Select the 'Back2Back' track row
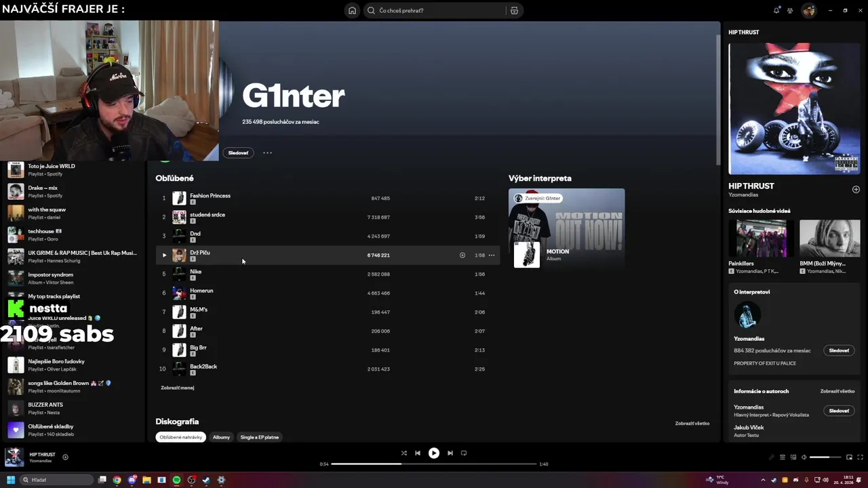Viewport: 868px width, 488px height. pos(328,369)
